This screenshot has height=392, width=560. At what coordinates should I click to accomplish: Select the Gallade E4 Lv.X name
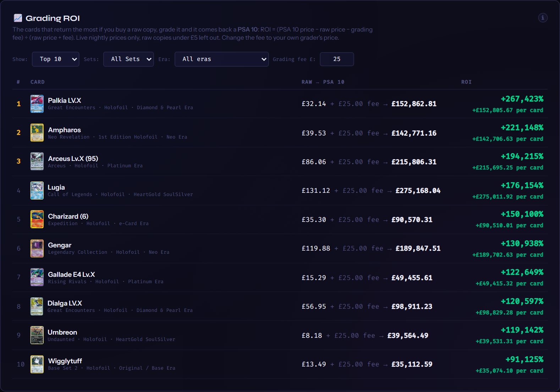71,275
